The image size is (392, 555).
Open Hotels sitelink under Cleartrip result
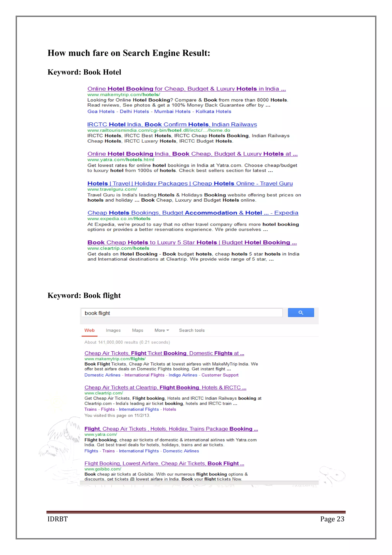(x=169, y=410)
